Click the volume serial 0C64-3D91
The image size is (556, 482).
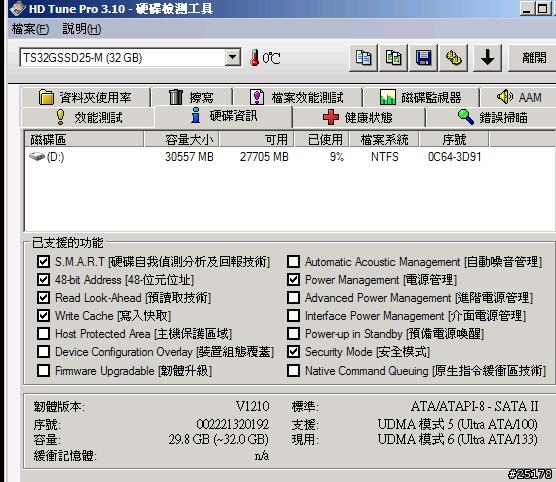pyautogui.click(x=455, y=157)
